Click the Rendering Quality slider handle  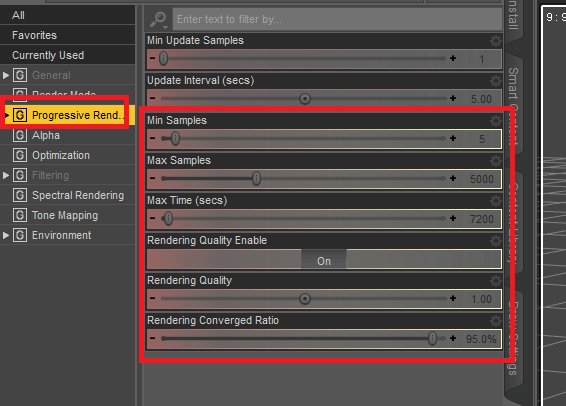point(305,299)
